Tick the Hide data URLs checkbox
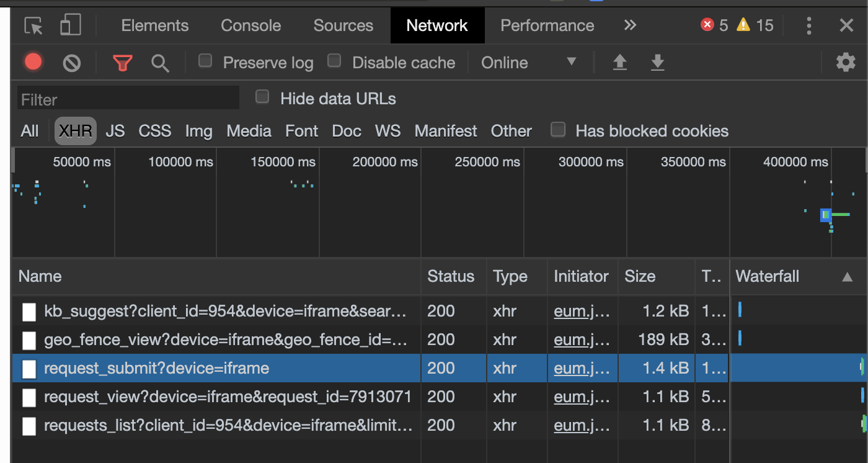 (263, 97)
